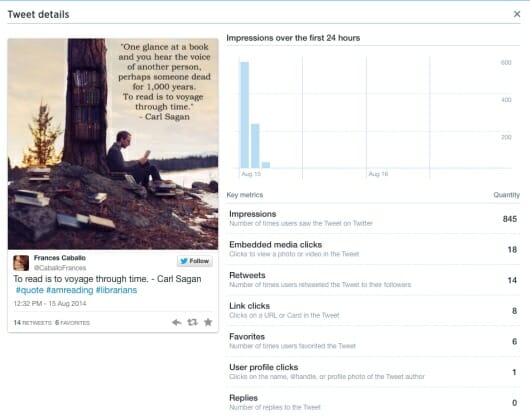This screenshot has height=418, width=530.
Task: Select the Embedded media clicks row
Action: pos(373,249)
